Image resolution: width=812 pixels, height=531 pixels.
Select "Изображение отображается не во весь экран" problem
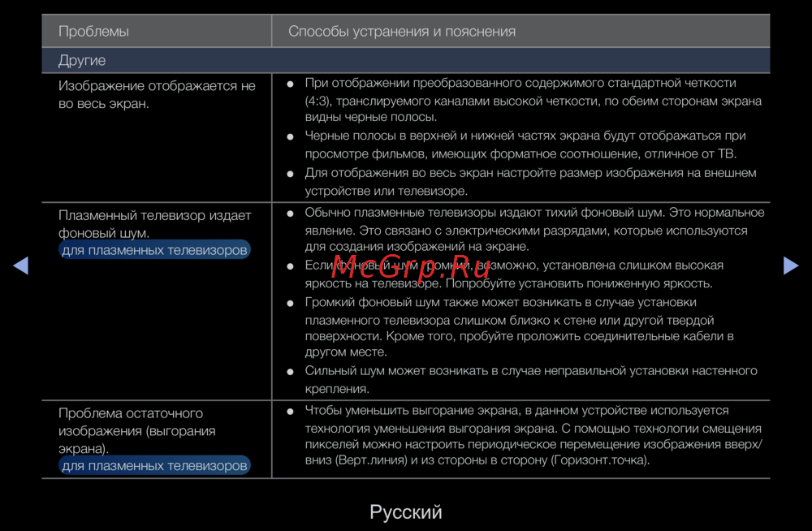157,95
